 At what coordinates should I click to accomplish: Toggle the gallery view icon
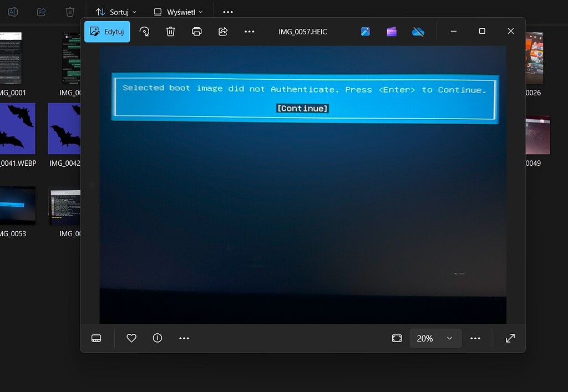365,32
